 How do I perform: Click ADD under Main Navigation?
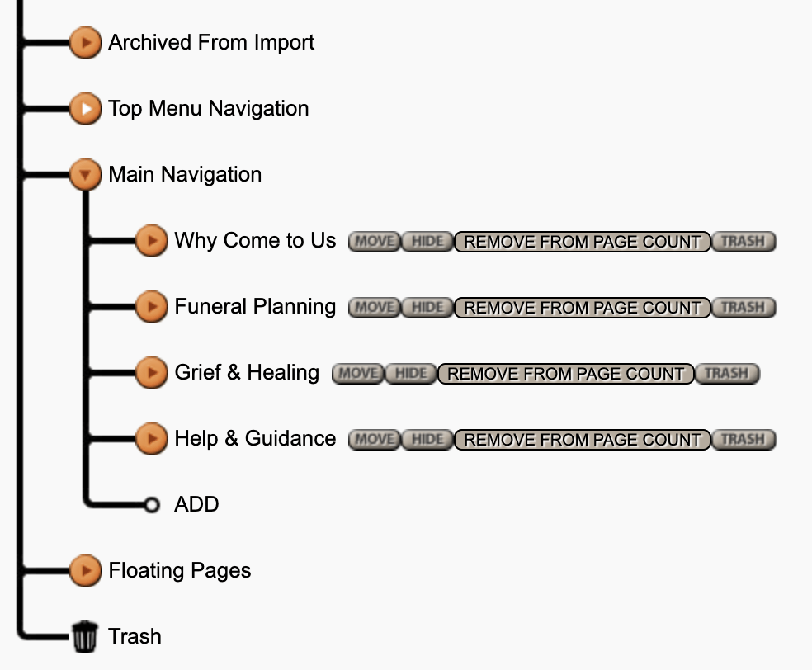[x=196, y=504]
